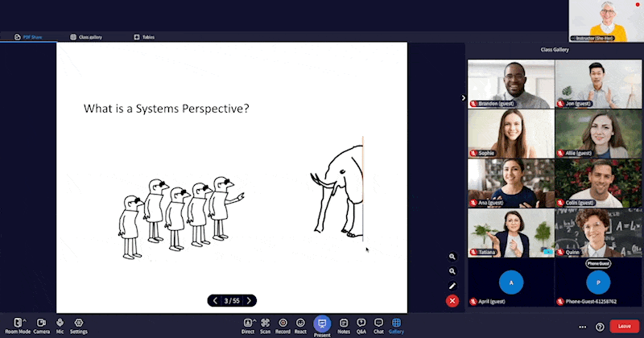The width and height of the screenshot is (644, 338).
Task: Expand the Direct caret menu
Action: click(x=254, y=321)
